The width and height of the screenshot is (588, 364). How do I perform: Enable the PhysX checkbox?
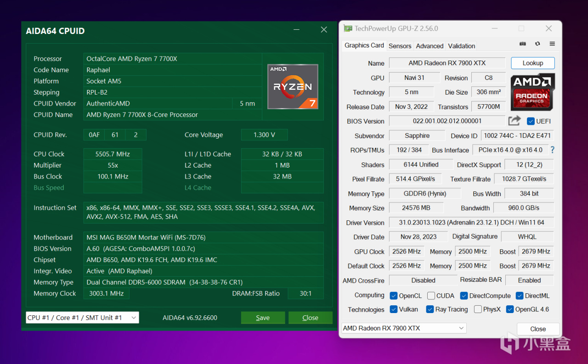coord(478,309)
